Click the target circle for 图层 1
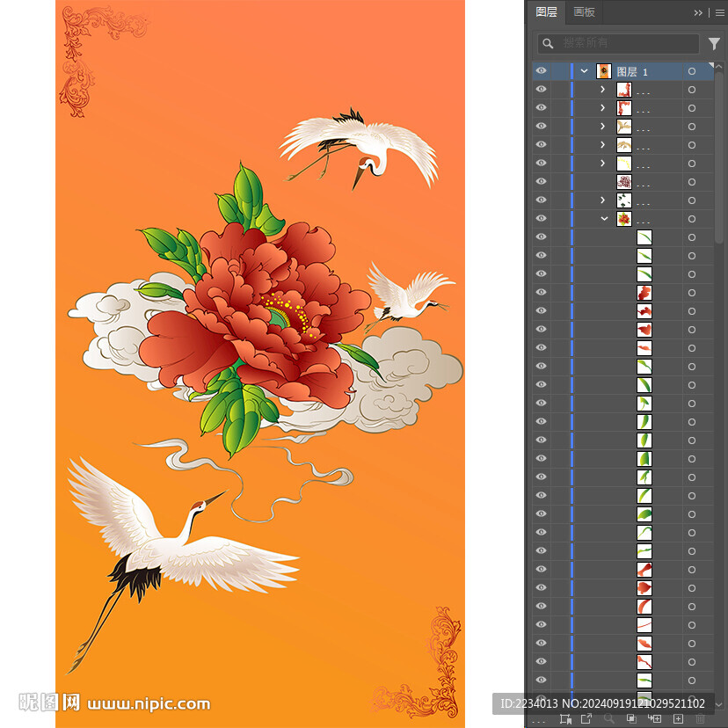 point(692,71)
